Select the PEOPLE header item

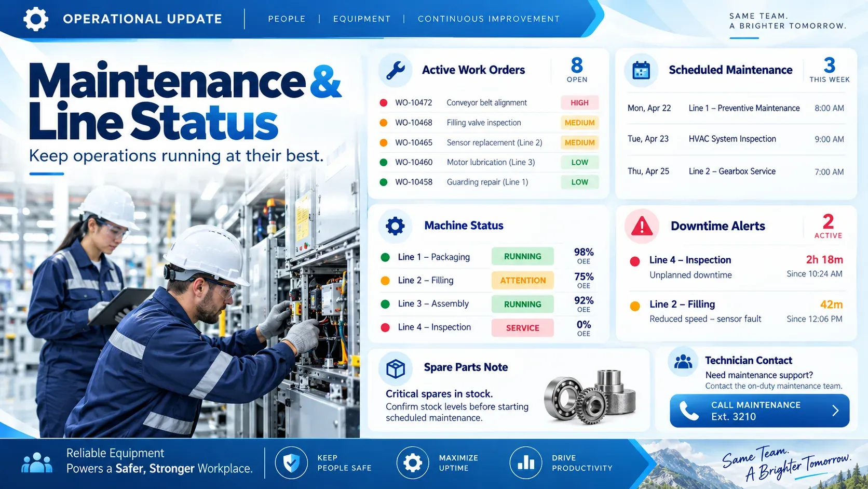coord(287,19)
